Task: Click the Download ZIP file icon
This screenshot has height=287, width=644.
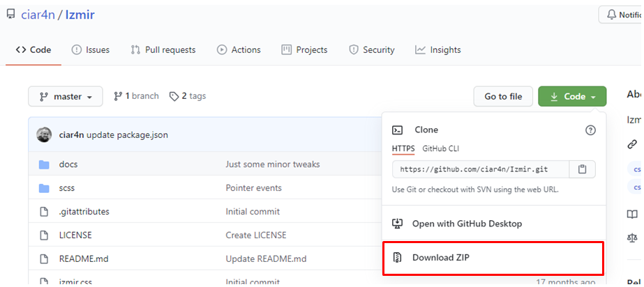Action: [397, 258]
